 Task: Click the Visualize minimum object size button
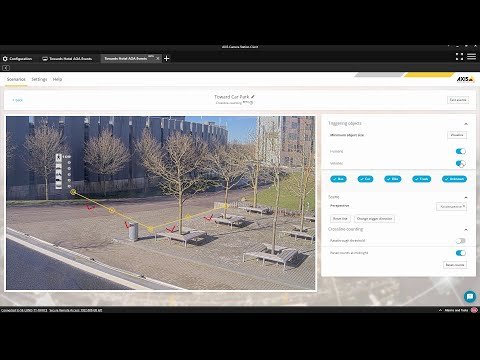pyautogui.click(x=457, y=135)
